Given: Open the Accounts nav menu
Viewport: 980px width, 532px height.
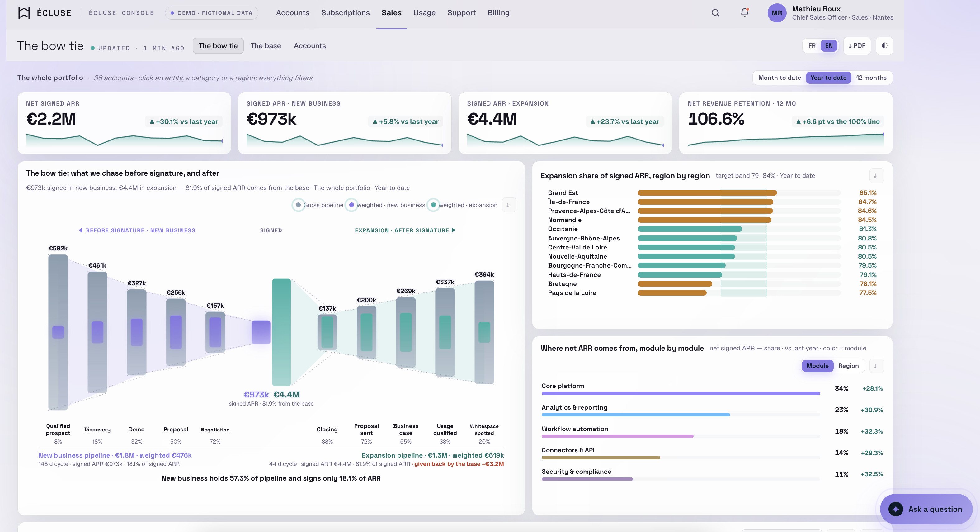Looking at the screenshot, I should click(x=293, y=13).
